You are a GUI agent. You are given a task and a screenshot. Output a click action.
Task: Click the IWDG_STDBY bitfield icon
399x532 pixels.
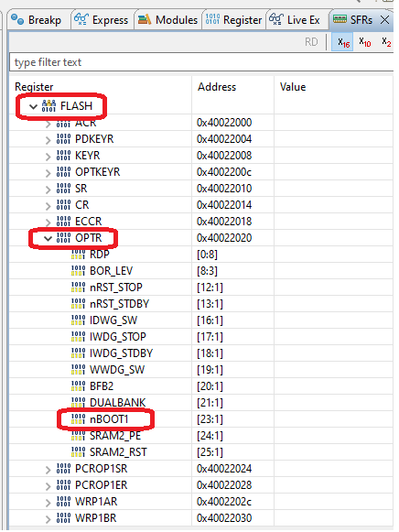pyautogui.click(x=78, y=353)
